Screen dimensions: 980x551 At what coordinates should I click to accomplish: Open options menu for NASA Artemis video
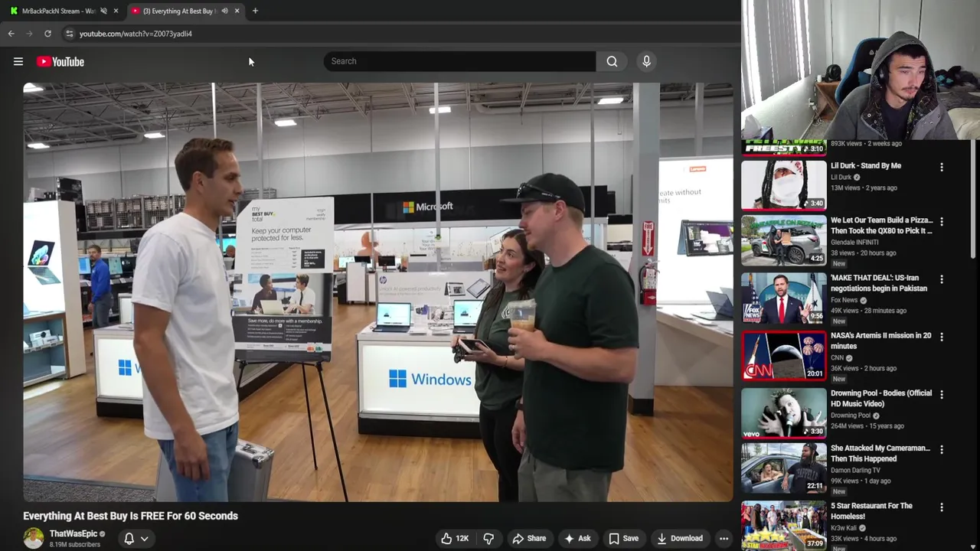tap(942, 337)
